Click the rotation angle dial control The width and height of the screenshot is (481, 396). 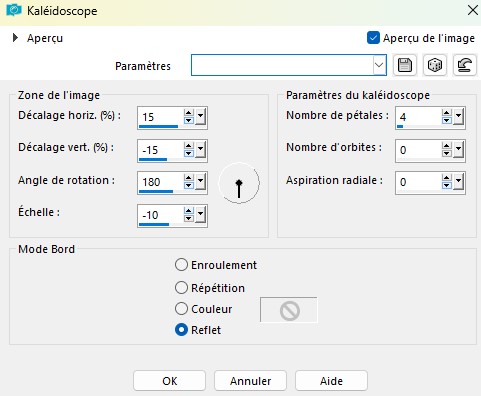pos(239,183)
